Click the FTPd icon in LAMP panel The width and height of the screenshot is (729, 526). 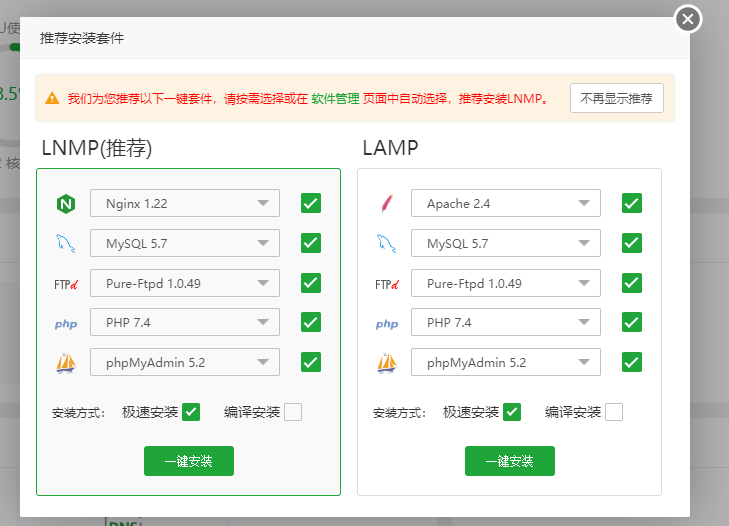coord(387,284)
